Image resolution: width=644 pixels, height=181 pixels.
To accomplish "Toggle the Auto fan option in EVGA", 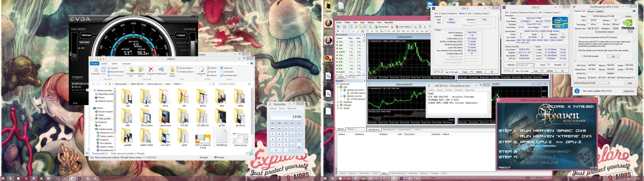I will [82, 48].
